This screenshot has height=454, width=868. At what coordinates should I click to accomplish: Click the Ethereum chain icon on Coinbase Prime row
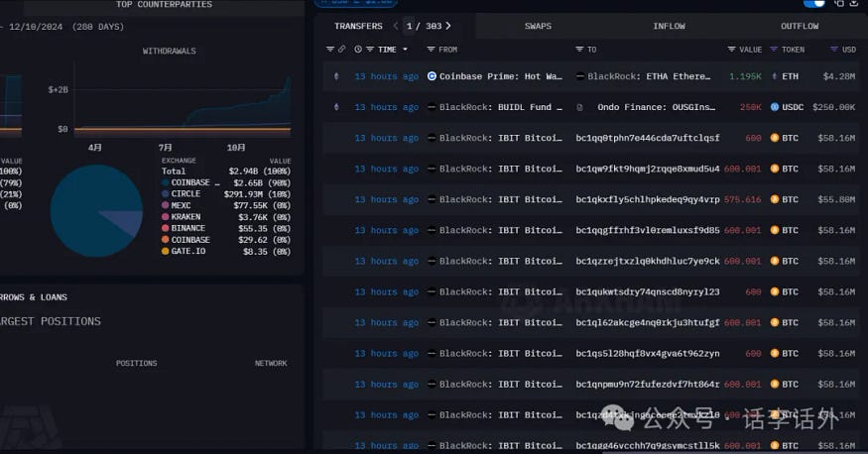click(x=336, y=76)
